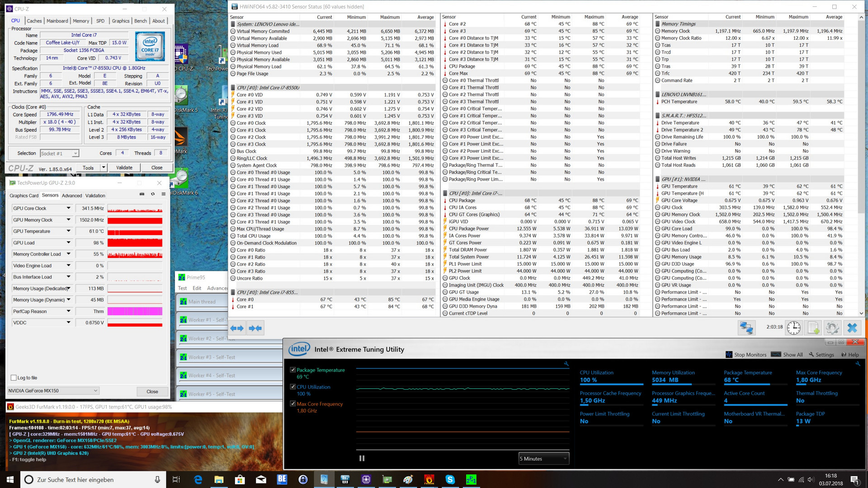The height and width of the screenshot is (488, 868).
Task: Open GPU-Z Advanced tab
Action: (72, 196)
